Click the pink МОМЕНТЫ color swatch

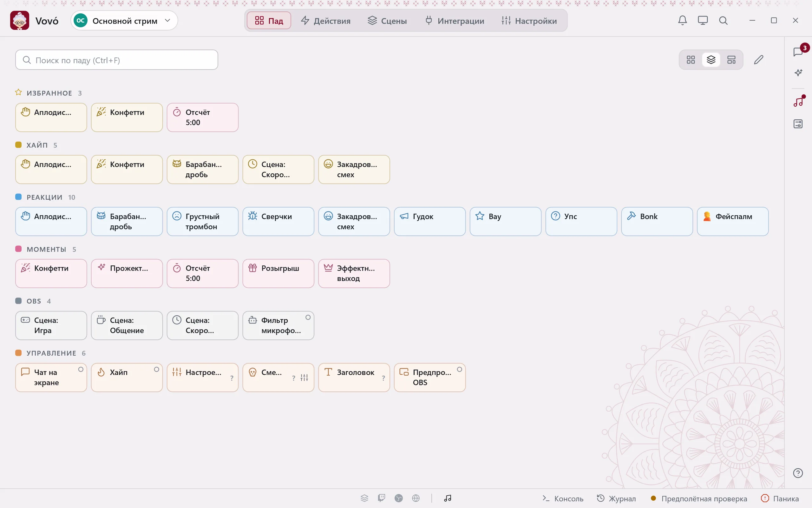[18, 249]
